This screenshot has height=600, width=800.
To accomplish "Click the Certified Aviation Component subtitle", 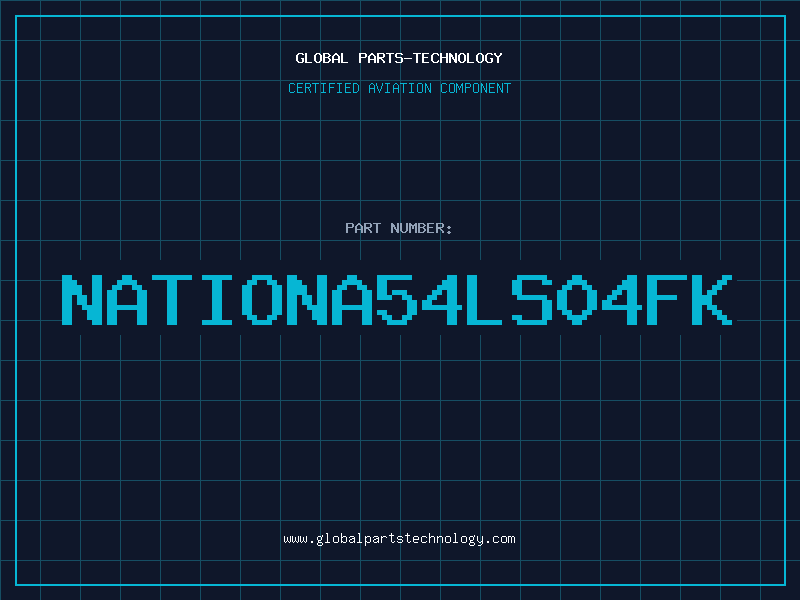I will tap(399, 88).
